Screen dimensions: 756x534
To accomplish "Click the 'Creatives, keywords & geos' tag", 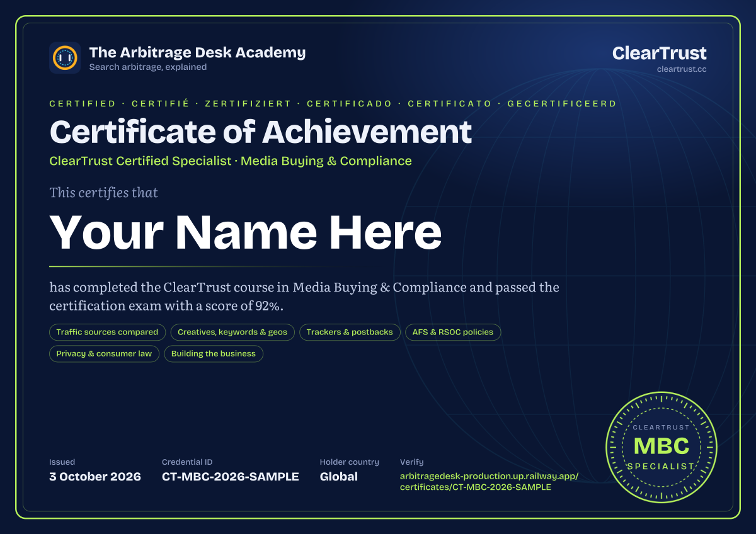I will [232, 332].
